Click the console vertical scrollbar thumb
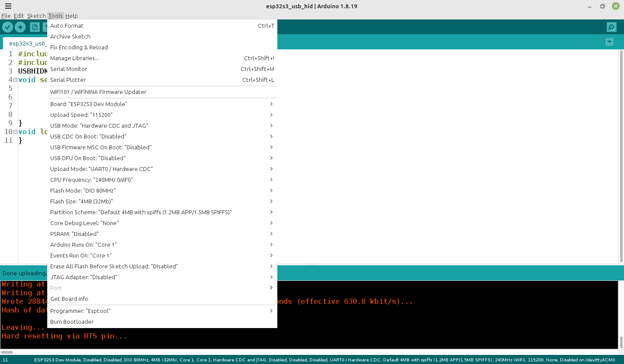Screen dimensions: 624x364 (621, 342)
